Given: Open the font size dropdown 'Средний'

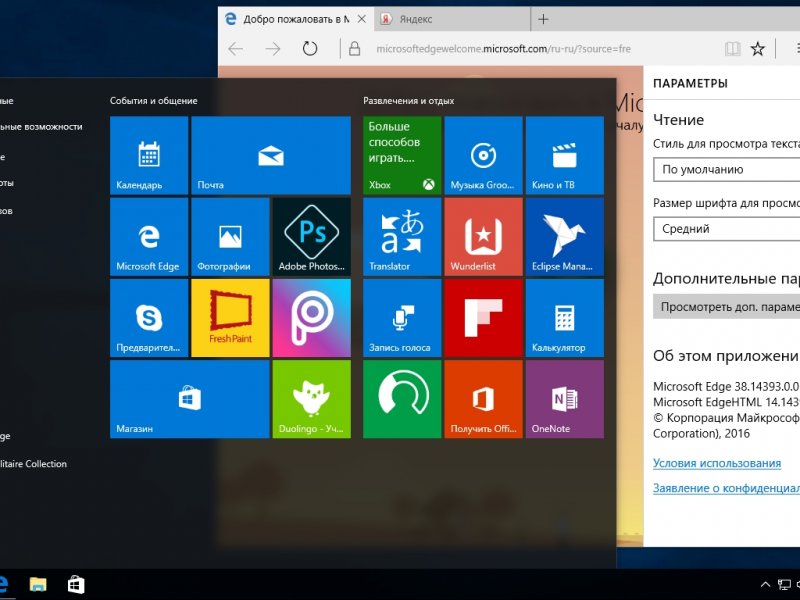Looking at the screenshot, I should [x=727, y=229].
